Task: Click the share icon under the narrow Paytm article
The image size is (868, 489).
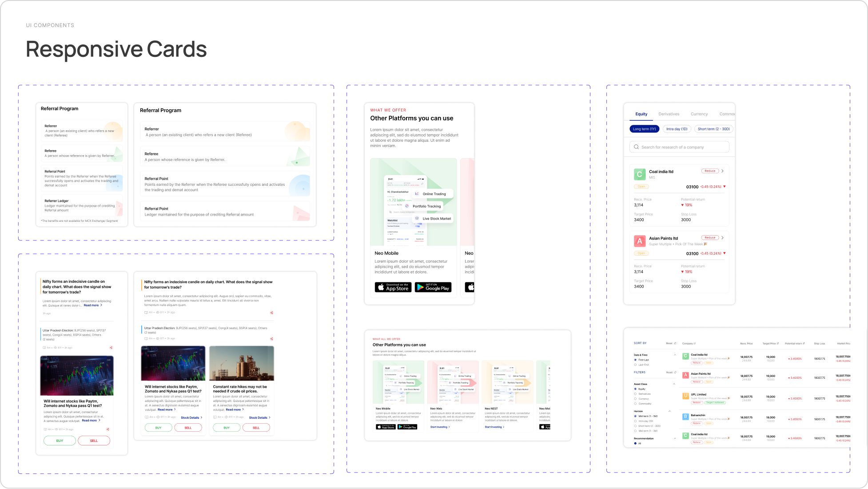Action: [x=108, y=429]
